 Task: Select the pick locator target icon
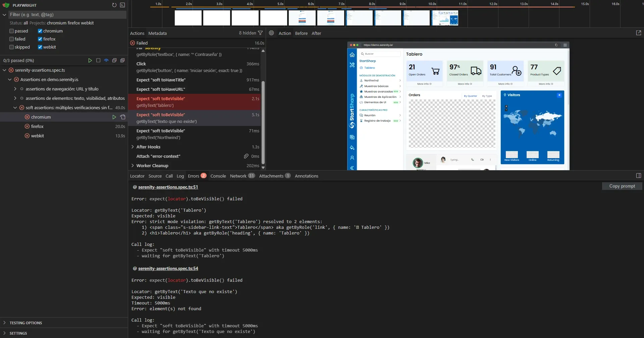tap(271, 33)
